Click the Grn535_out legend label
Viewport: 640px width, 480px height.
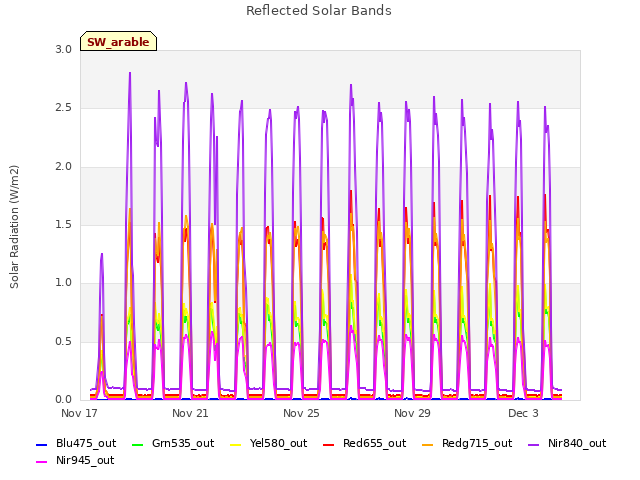(x=183, y=443)
